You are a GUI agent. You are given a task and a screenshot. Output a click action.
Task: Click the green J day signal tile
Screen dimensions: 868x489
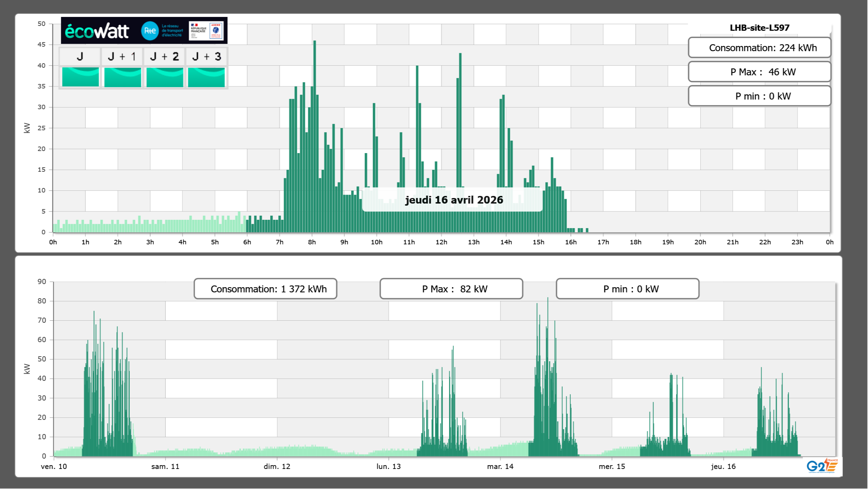point(80,77)
